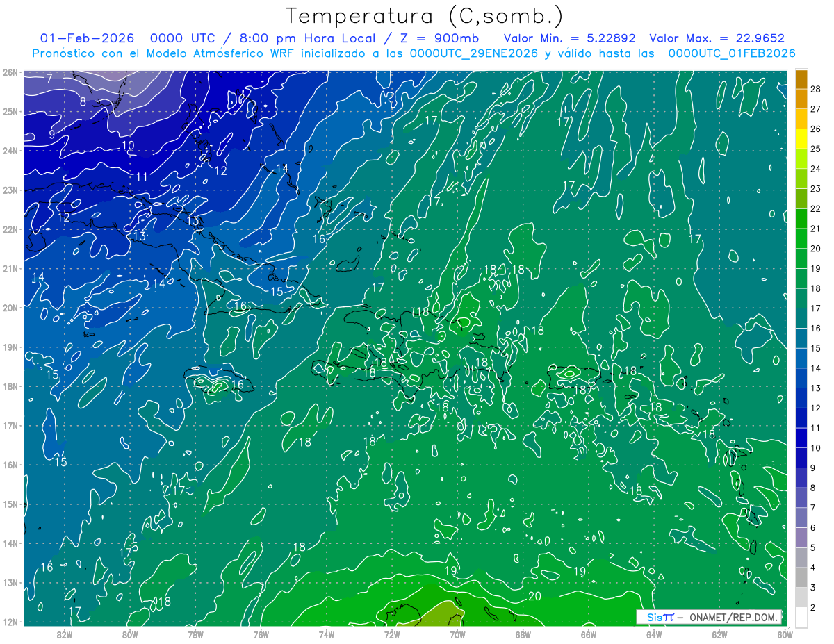Image resolution: width=834 pixels, height=644 pixels.
Task: Click the color bar segment between 20 and 21
Action: 801,239
